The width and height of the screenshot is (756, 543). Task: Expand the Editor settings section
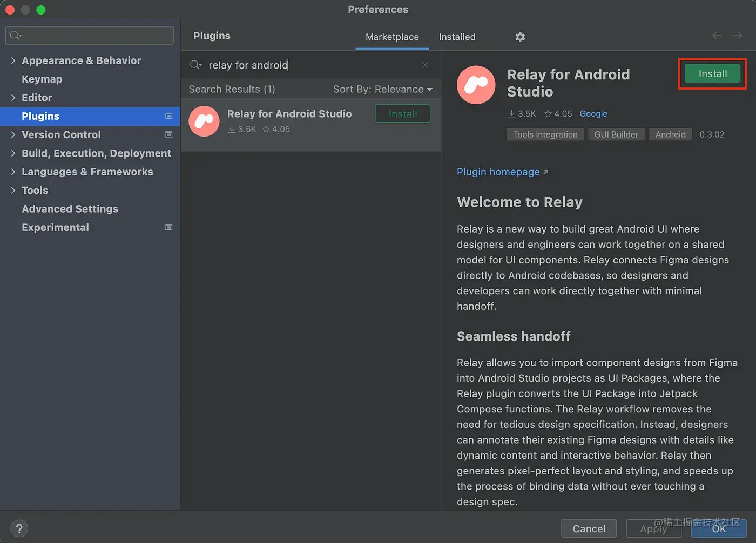click(x=13, y=98)
